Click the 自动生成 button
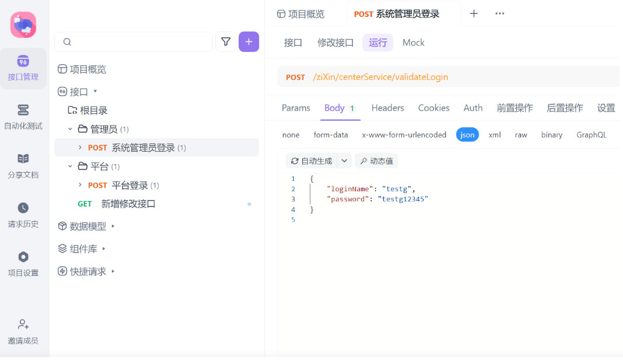The height and width of the screenshot is (364, 623). point(311,161)
